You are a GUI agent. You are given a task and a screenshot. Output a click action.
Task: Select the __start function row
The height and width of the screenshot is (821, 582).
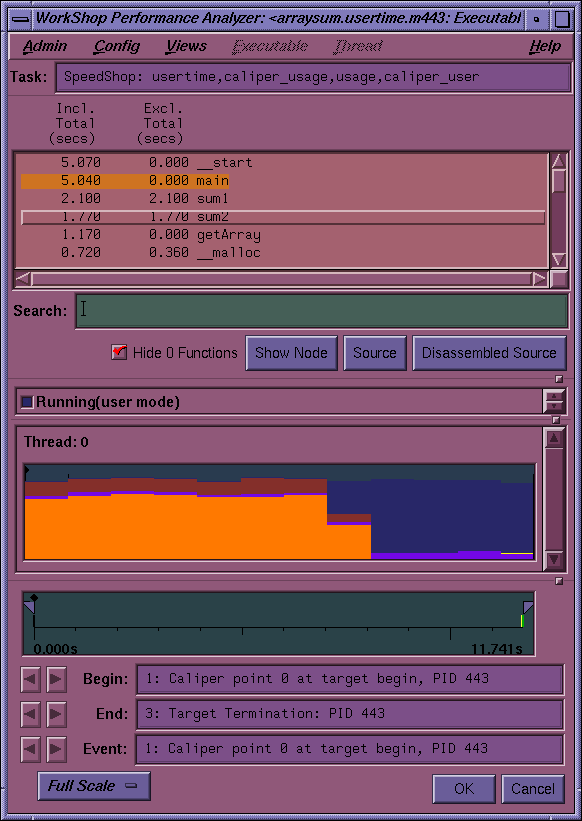tap(283, 163)
